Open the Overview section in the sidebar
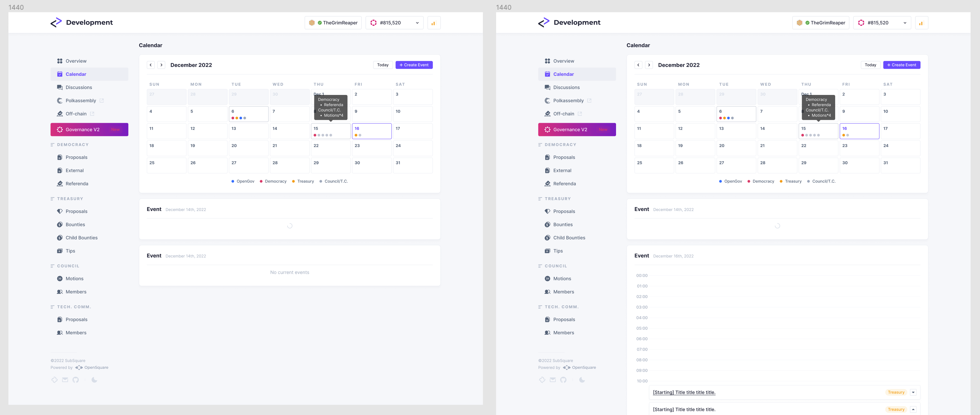Viewport: 980px width, 415px height. tap(75, 61)
